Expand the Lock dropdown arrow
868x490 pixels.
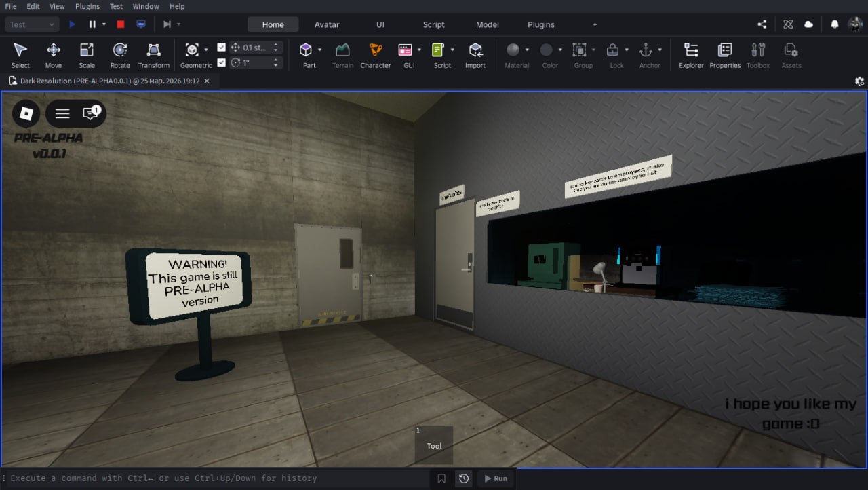click(627, 50)
